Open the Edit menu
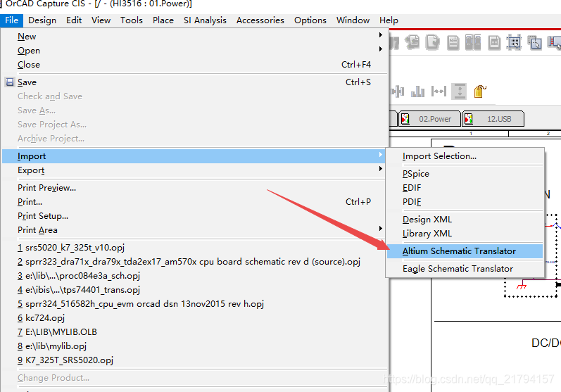This screenshot has height=392, width=561. click(x=74, y=20)
